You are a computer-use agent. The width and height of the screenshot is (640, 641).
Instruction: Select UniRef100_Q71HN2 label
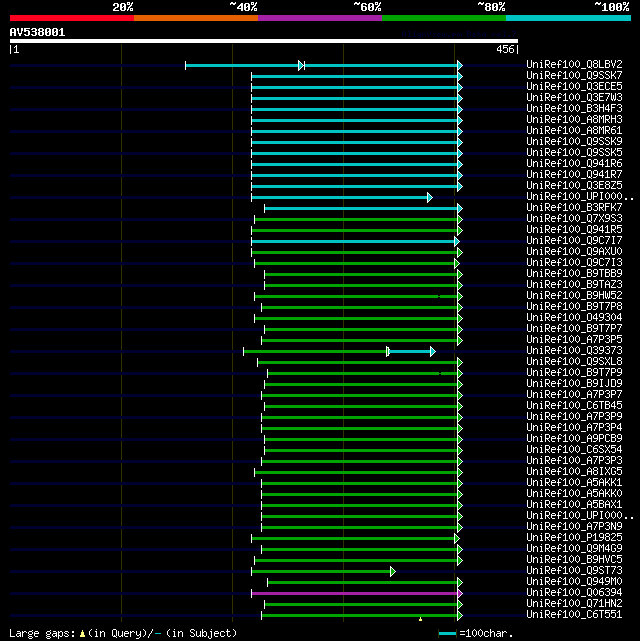[x=574, y=604]
